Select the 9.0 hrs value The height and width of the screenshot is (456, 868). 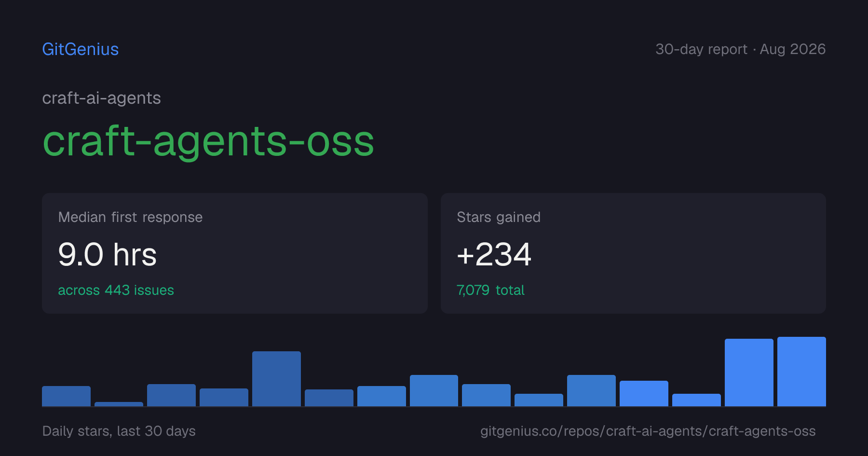pyautogui.click(x=107, y=255)
